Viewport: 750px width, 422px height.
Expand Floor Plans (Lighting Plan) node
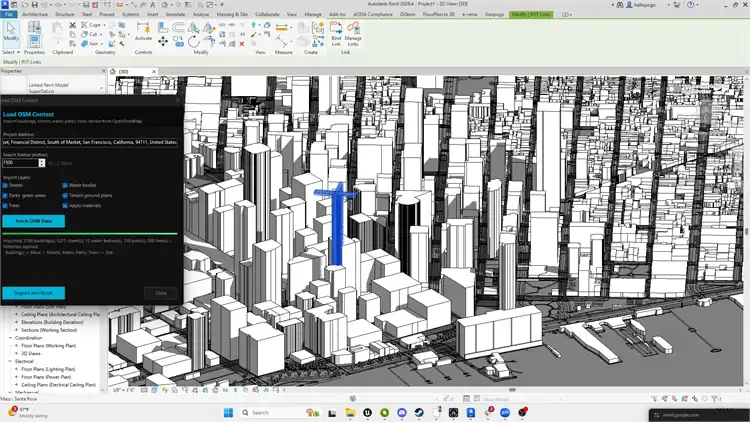click(x=17, y=369)
